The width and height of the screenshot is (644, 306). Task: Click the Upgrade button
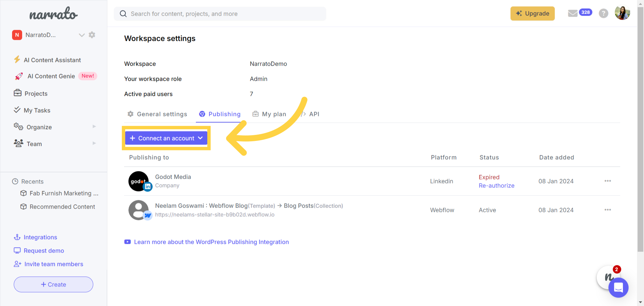coord(532,13)
